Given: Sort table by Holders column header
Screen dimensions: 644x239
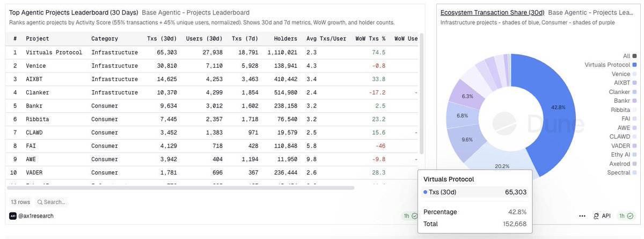Looking at the screenshot, I should pos(286,39).
